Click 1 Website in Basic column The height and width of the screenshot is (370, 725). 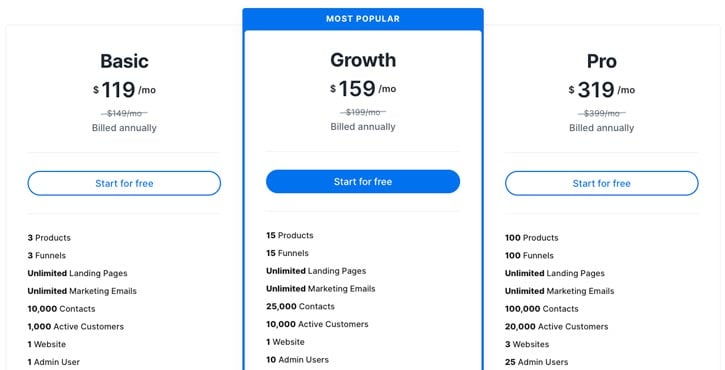click(x=47, y=344)
